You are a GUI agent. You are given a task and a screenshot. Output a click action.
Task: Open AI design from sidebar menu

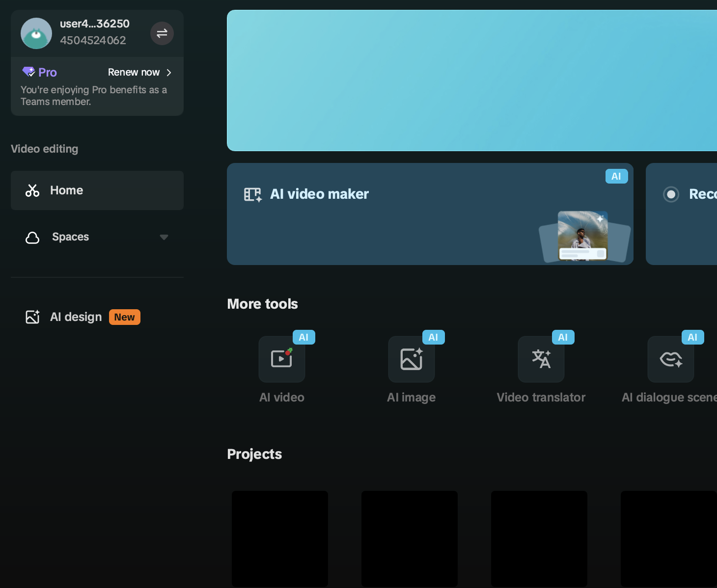point(76,317)
